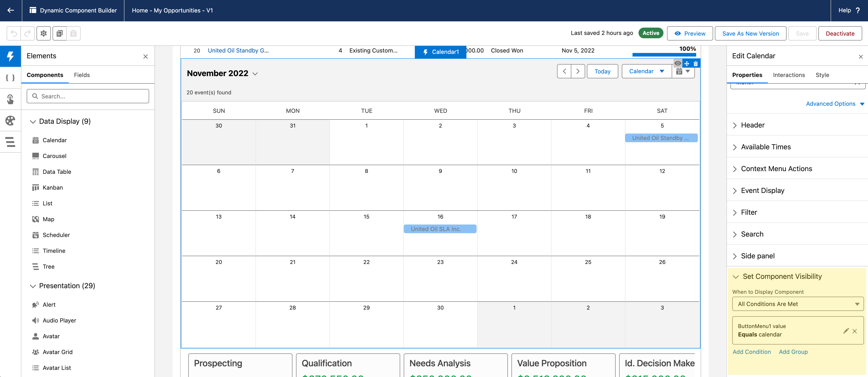Remove the ButtonMenu1 value condition
Screen dimensions: 868x377
pyautogui.click(x=854, y=331)
